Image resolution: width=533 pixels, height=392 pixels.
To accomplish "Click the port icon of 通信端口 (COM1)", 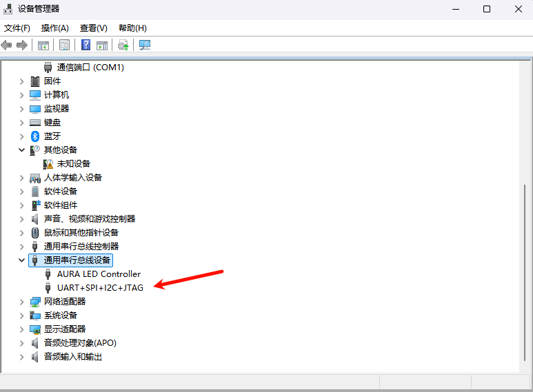I will (x=48, y=68).
